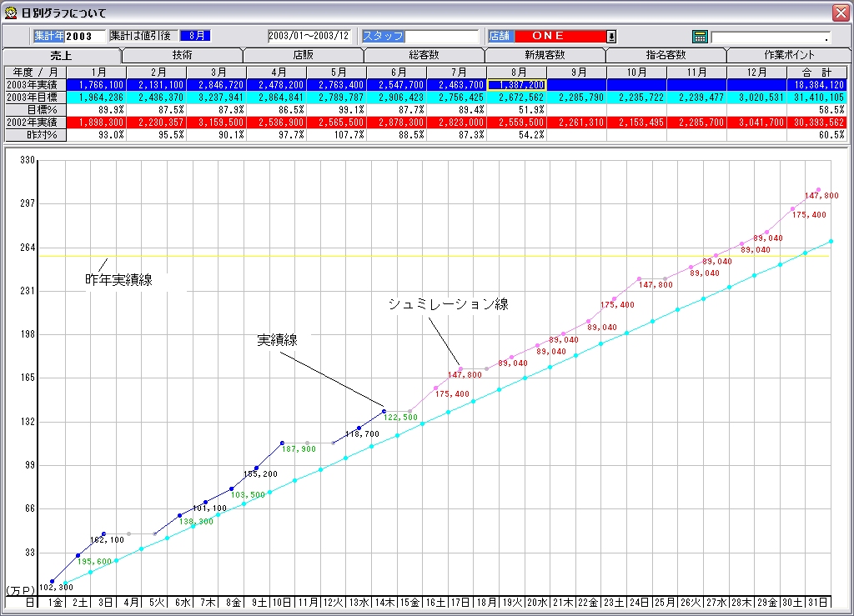Click the 2003/01～2003/12 date range field
The height and width of the screenshot is (616, 854).
click(309, 36)
